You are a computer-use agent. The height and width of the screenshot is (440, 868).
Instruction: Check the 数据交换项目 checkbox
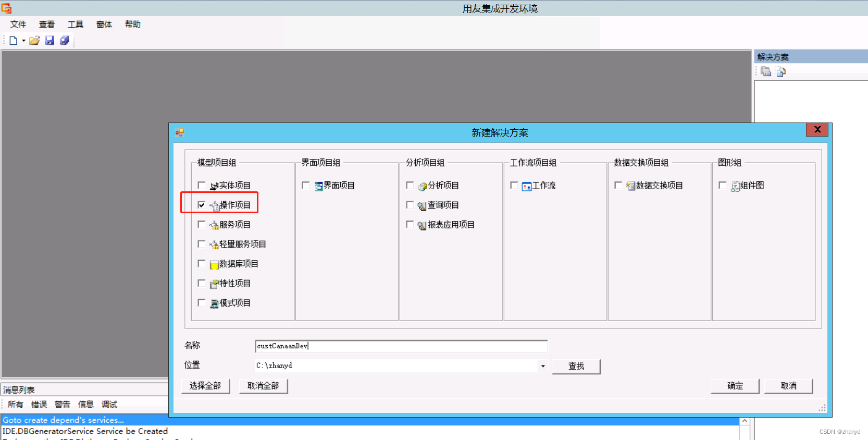(618, 185)
